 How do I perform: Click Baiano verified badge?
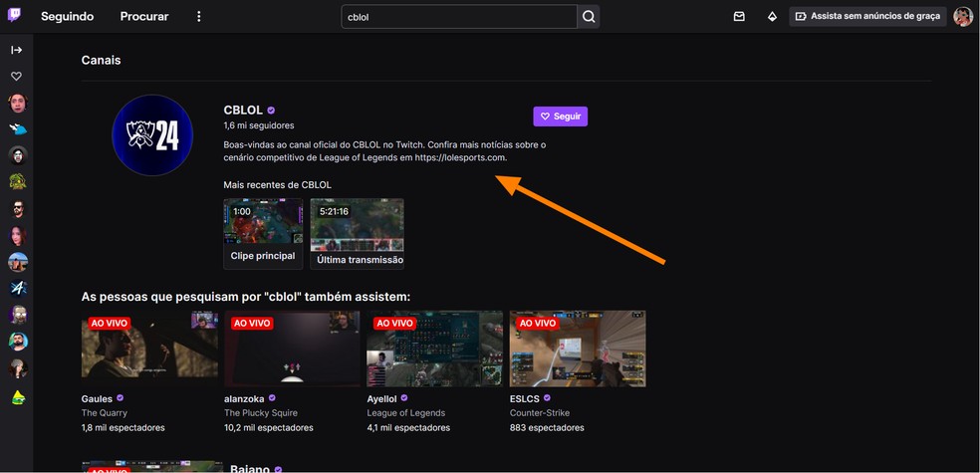coord(278,469)
